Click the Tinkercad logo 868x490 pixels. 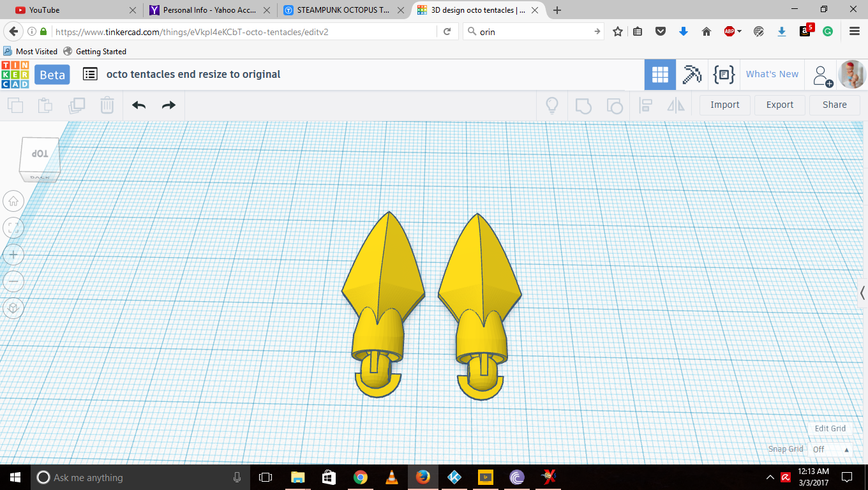[x=15, y=75]
